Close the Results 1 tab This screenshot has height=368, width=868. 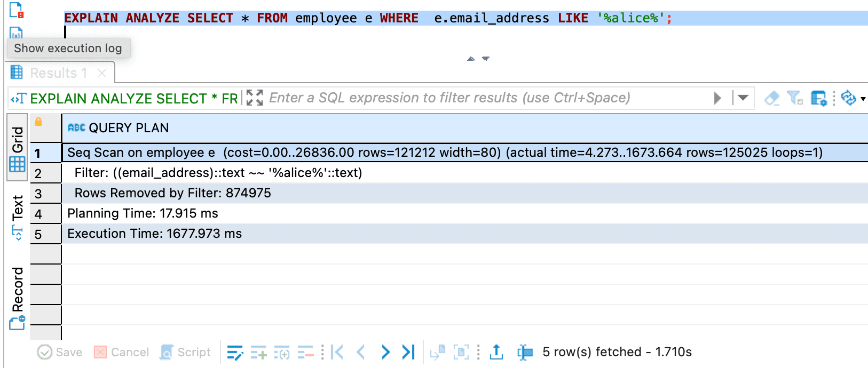pyautogui.click(x=102, y=73)
